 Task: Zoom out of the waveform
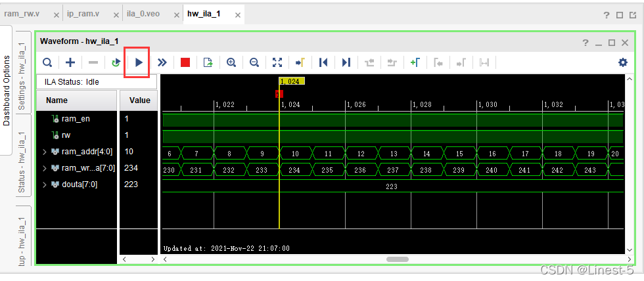tap(254, 62)
